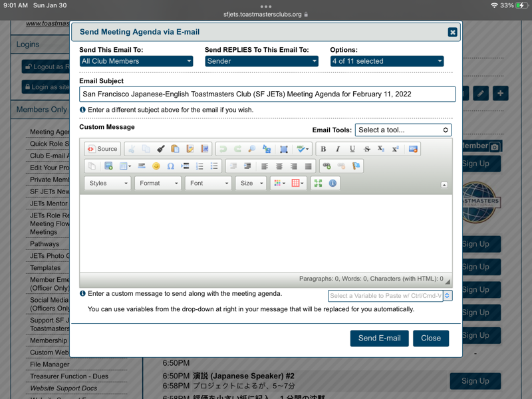Click the decrease indent icon
The height and width of the screenshot is (399, 532).
pos(233,166)
